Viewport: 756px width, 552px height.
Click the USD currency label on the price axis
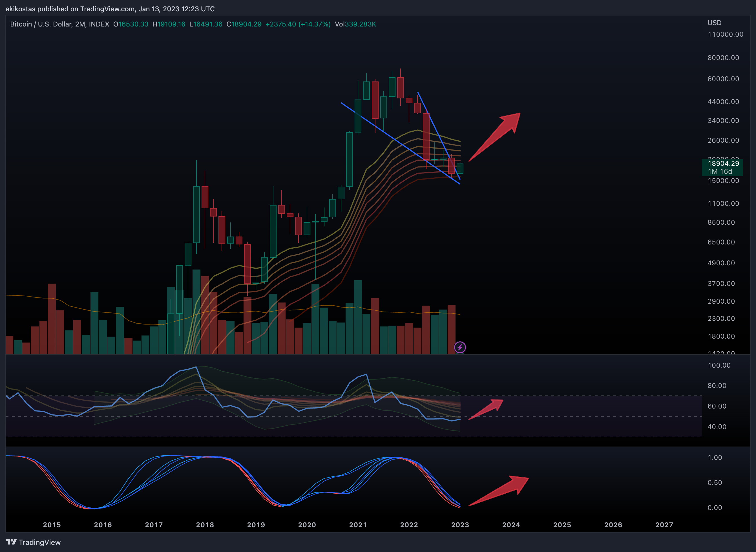pos(714,23)
